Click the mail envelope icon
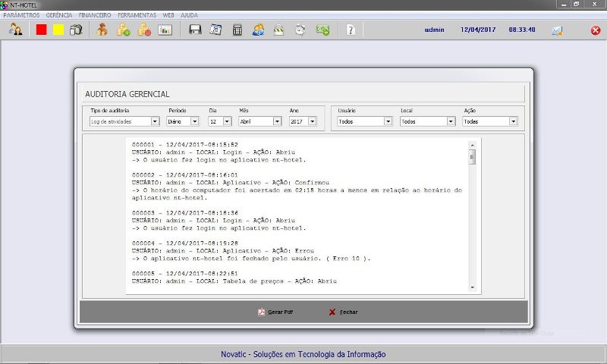Image resolution: width=607 pixels, height=364 pixels. pos(557,30)
